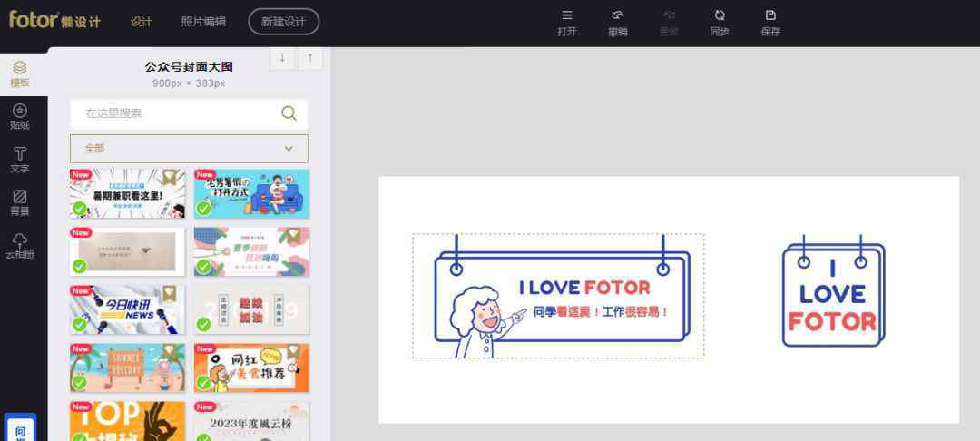Save the design with 保存
The image size is (980, 441).
click(x=770, y=23)
